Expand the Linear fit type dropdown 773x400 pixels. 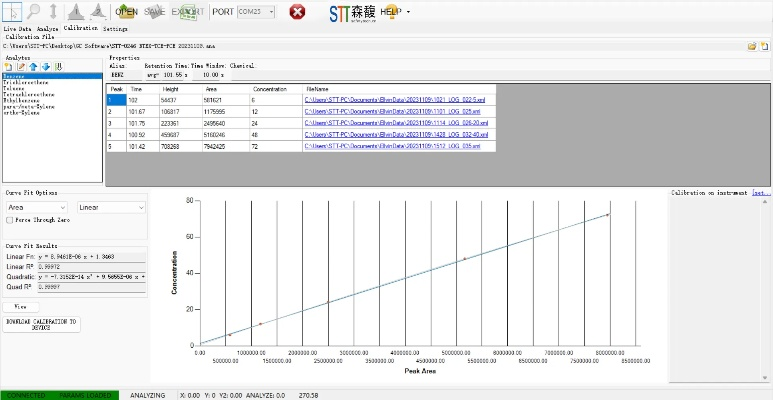coord(112,207)
